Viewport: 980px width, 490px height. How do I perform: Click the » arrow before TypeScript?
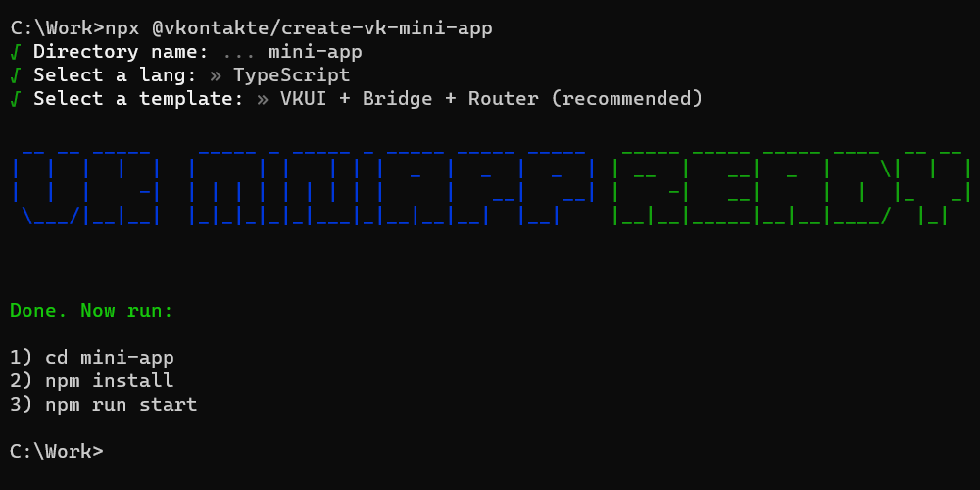pos(216,76)
